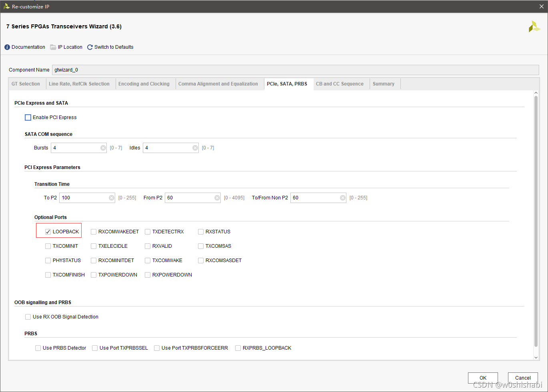Enable the RXPRBS_LOOPBACK checkbox
Image resolution: width=548 pixels, height=392 pixels.
(x=238, y=348)
